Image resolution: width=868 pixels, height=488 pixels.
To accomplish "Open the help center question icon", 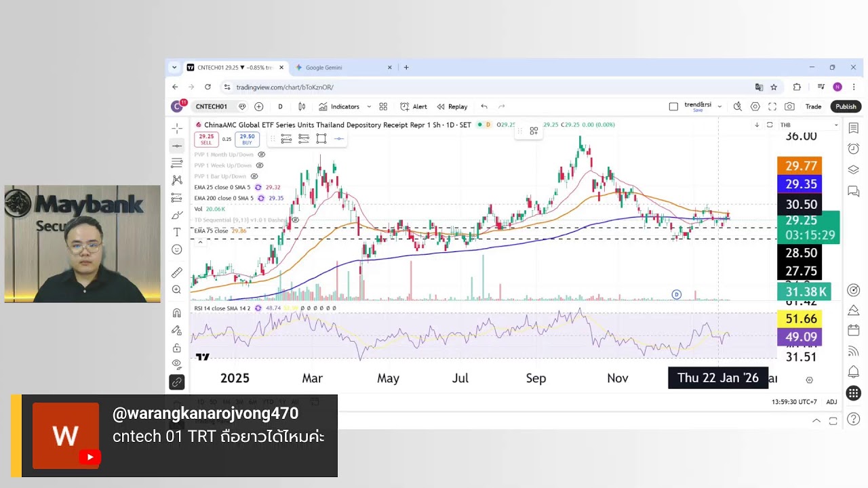I will point(854,420).
